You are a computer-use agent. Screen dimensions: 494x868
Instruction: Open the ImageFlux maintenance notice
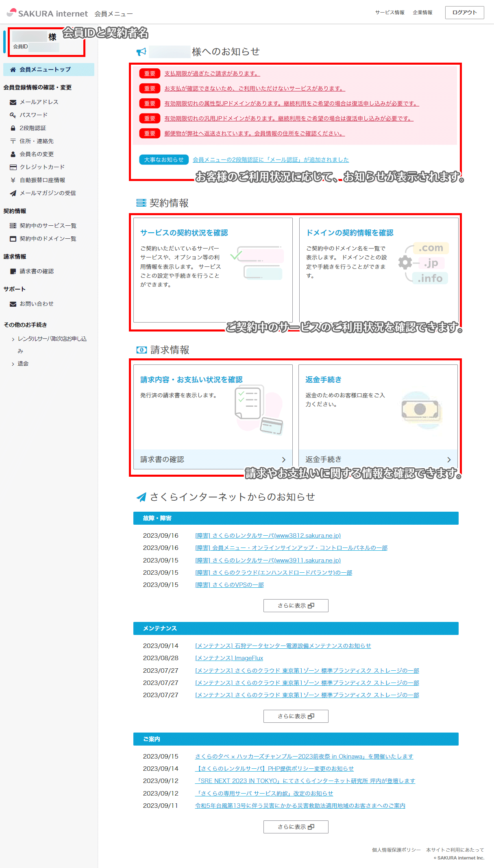[x=229, y=658]
